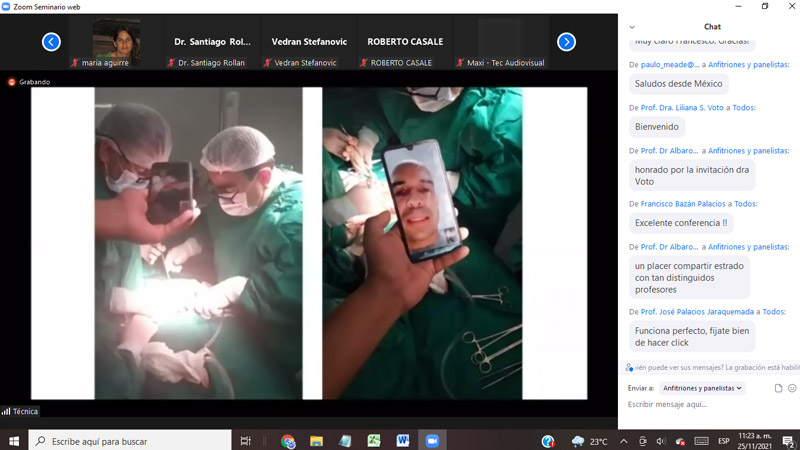Open maria aguirre's video thumbnail
Viewport: 800px width, 450px height.
[x=117, y=42]
